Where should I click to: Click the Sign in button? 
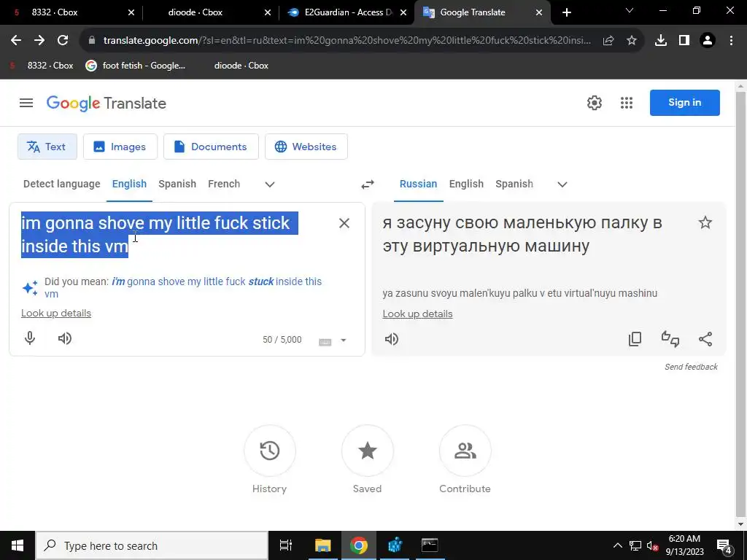pos(684,102)
